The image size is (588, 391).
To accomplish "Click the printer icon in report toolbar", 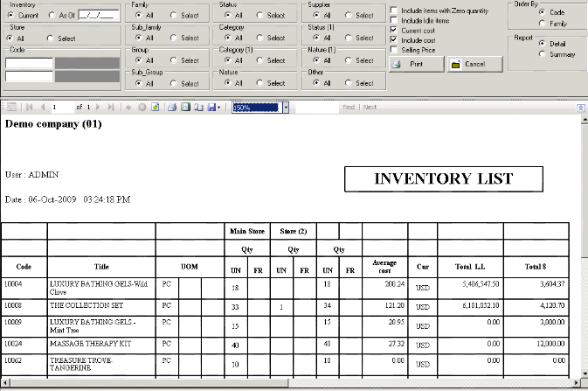I will tap(173, 107).
